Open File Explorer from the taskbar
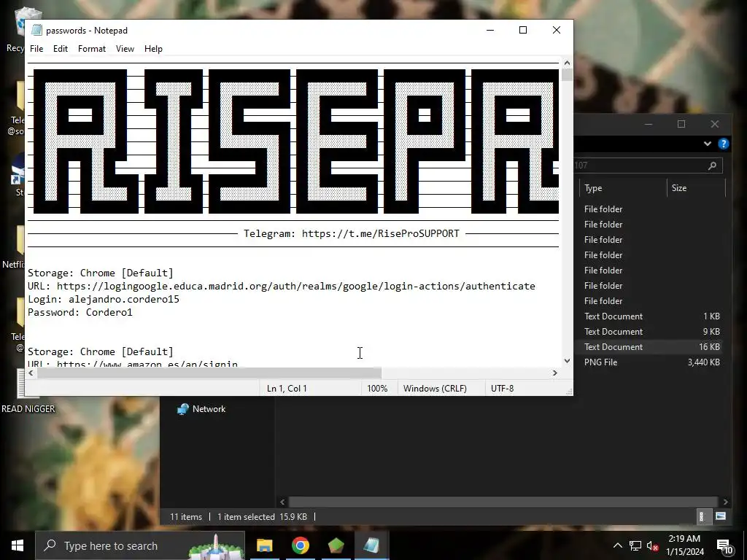 point(264,545)
